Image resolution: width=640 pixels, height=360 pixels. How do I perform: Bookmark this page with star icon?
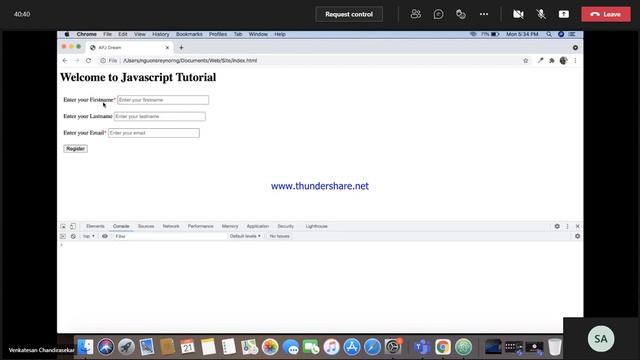(525, 60)
